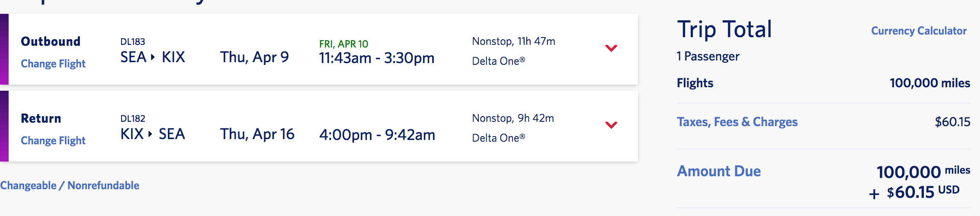Click the Nonstop, 11h 47m duration text

tap(513, 41)
